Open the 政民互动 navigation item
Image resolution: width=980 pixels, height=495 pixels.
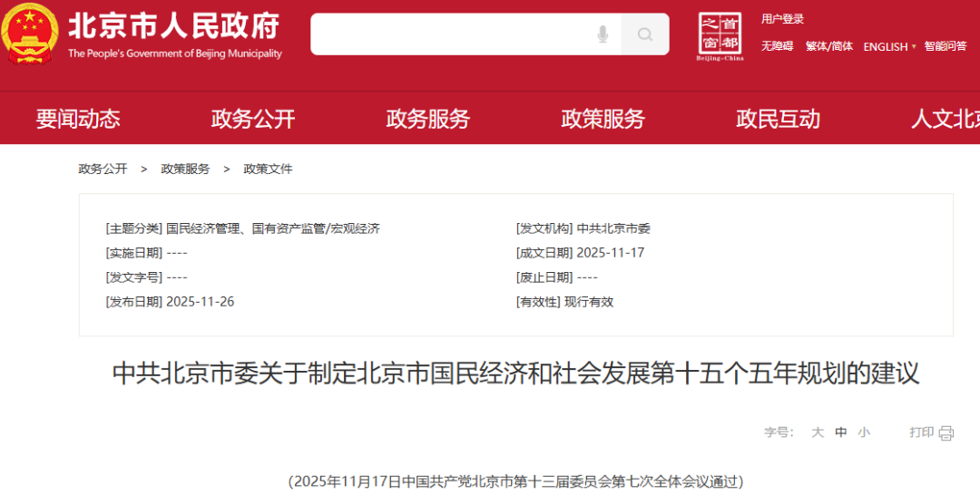coord(778,119)
